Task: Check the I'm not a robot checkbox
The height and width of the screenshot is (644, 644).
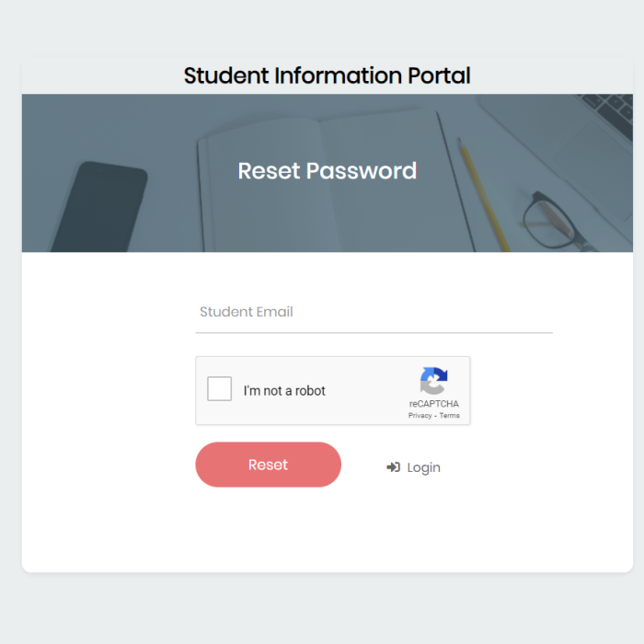Action: [x=220, y=389]
